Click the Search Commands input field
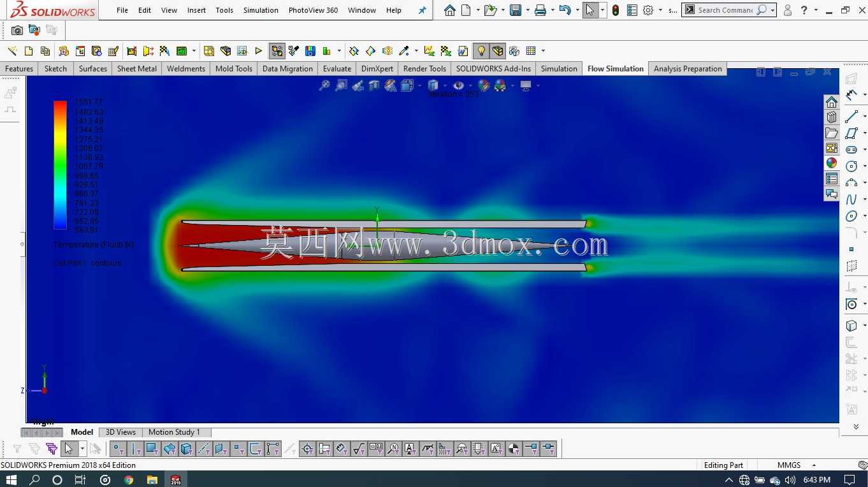 tap(725, 10)
